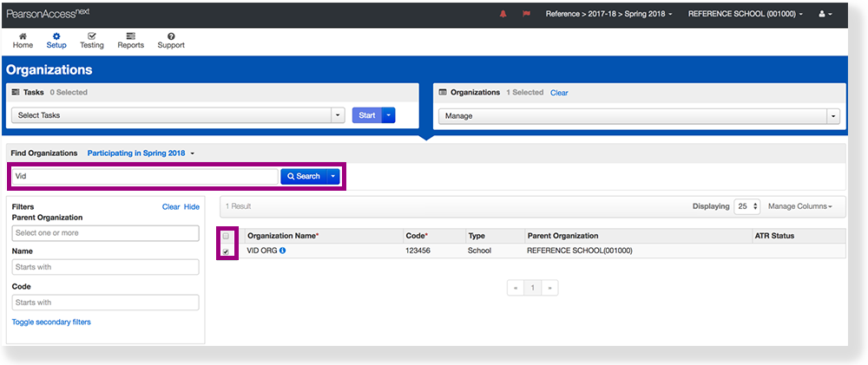Click Toggle secondary filters link
The width and height of the screenshot is (868, 365).
pyautogui.click(x=51, y=322)
